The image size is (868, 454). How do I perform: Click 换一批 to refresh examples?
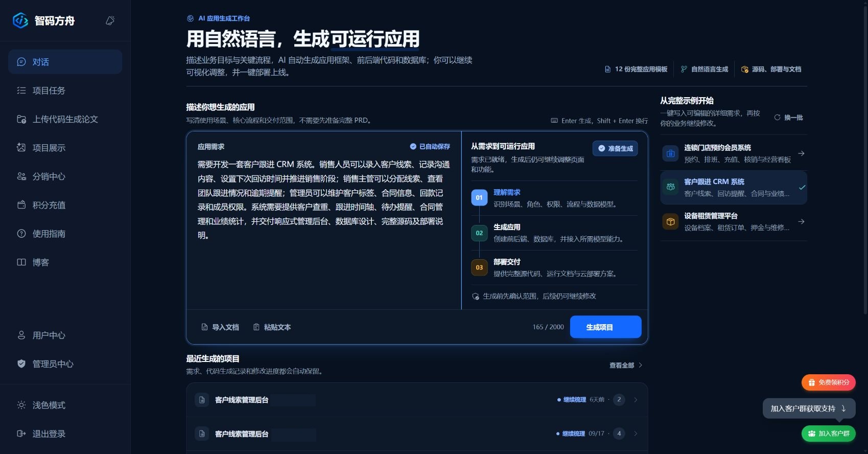788,118
